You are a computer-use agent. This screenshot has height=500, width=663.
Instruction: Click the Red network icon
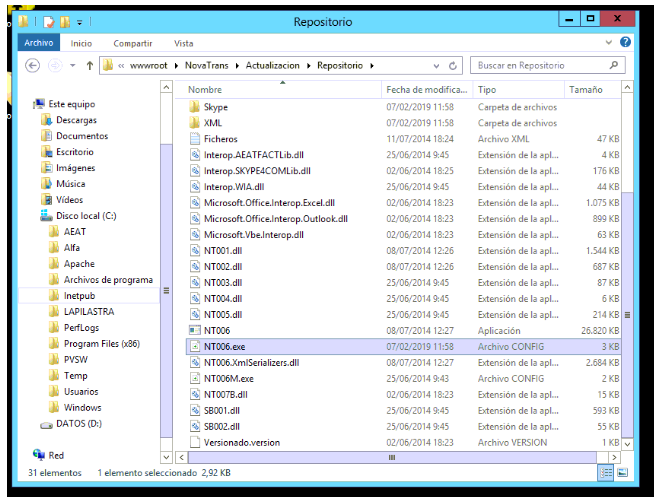[x=39, y=455]
